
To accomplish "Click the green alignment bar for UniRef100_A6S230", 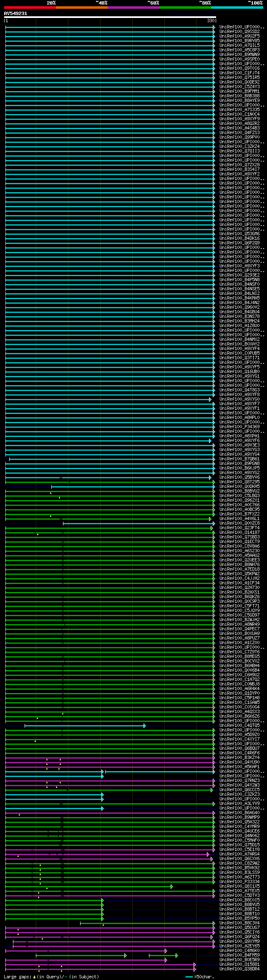I will (x=110, y=551).
